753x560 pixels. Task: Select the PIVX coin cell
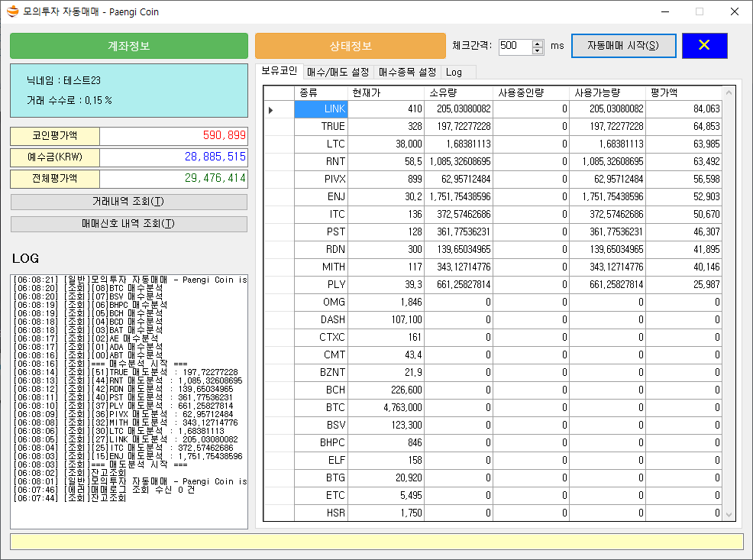click(x=321, y=179)
